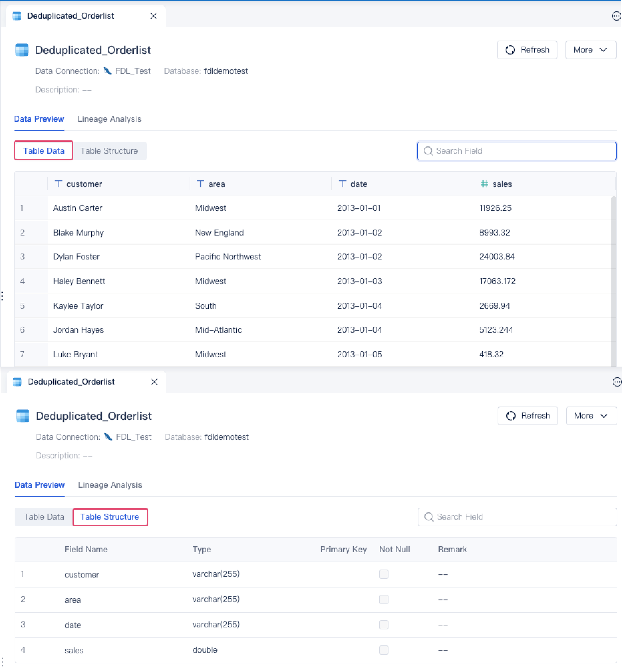Click the text type icon beside area column
The width and height of the screenshot is (622, 672).
[201, 184]
